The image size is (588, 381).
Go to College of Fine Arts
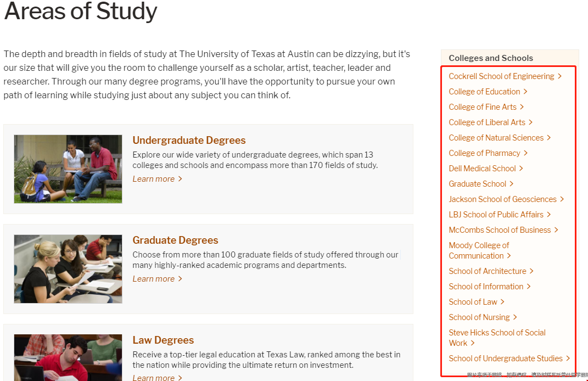[x=486, y=107]
